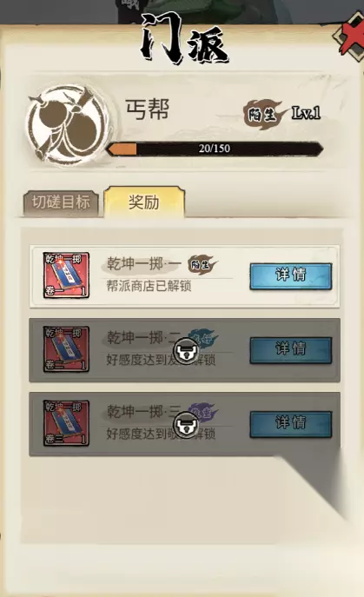
Task: Tap the 丐帮 faction name text
Action: tap(148, 109)
